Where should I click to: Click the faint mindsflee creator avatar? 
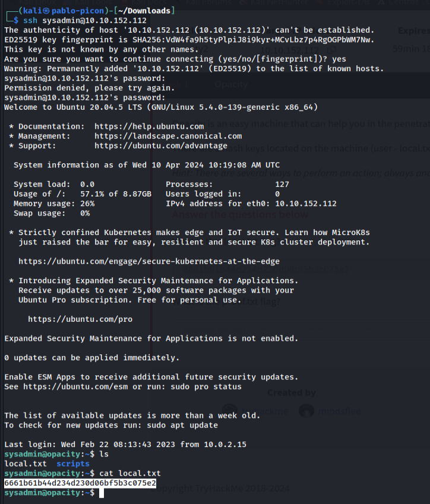306,411
